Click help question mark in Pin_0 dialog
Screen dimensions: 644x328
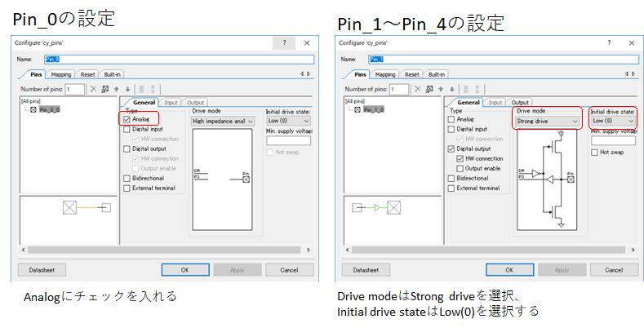284,42
